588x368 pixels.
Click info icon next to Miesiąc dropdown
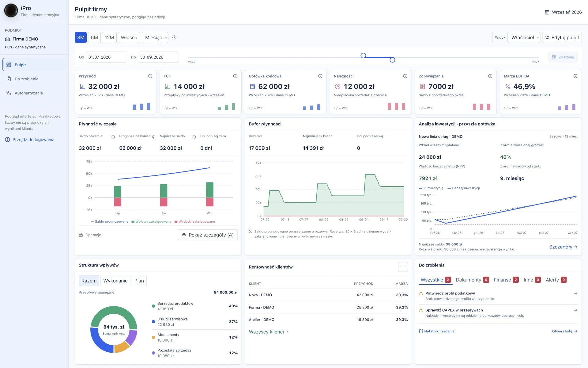tap(174, 37)
